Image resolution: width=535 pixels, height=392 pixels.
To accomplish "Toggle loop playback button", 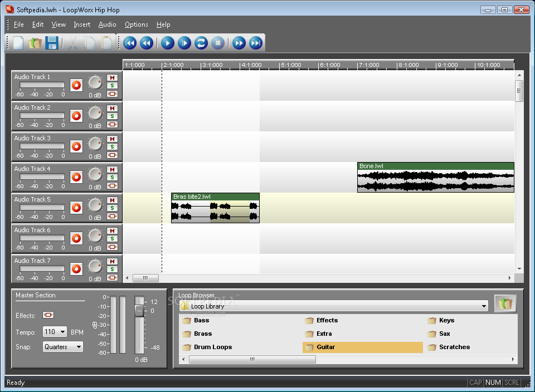I will tap(201, 43).
